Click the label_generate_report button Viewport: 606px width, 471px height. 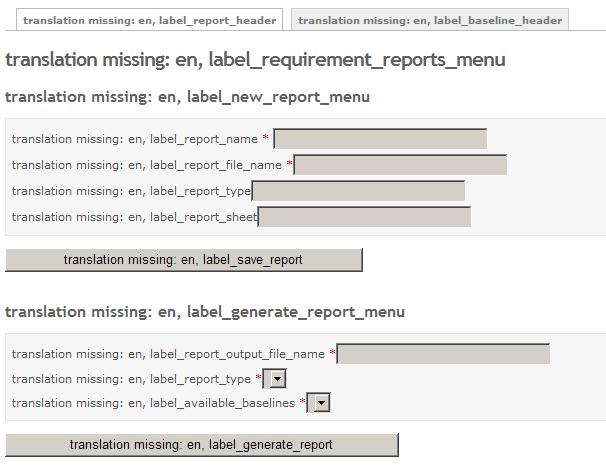click(202, 445)
